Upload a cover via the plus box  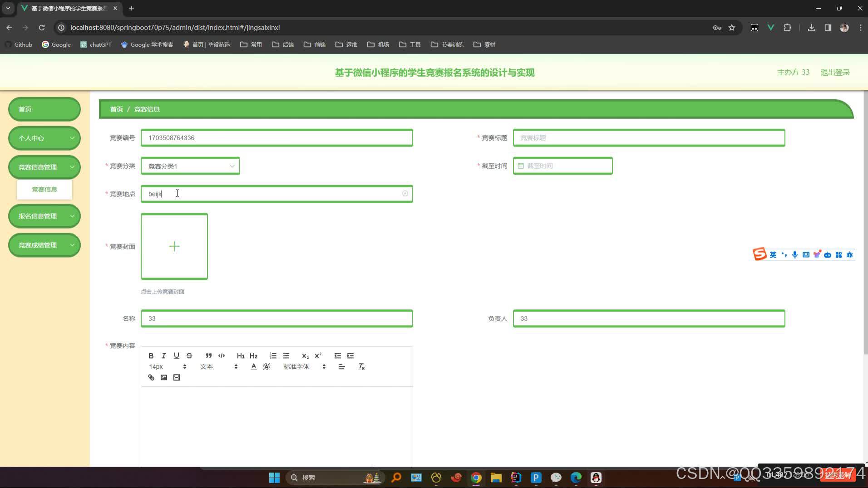tap(174, 246)
